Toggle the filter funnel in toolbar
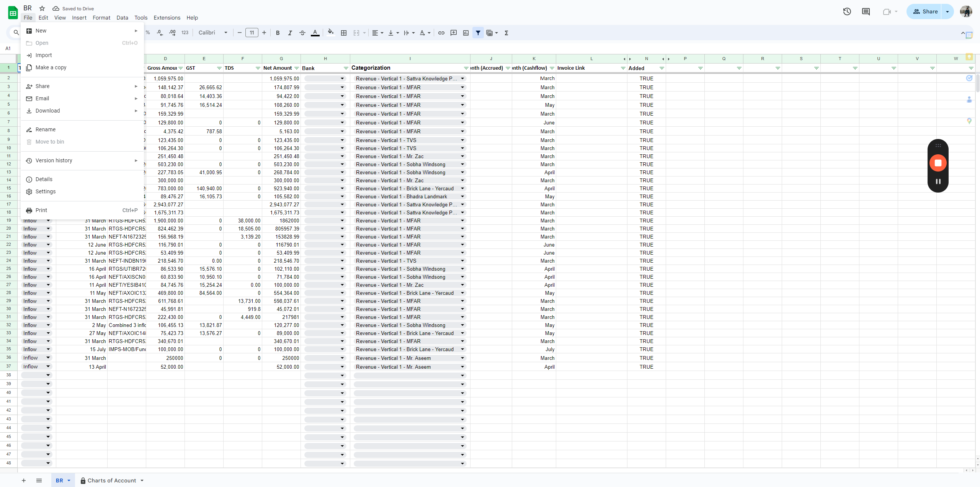Screen dimensions: 980x487 click(x=478, y=33)
